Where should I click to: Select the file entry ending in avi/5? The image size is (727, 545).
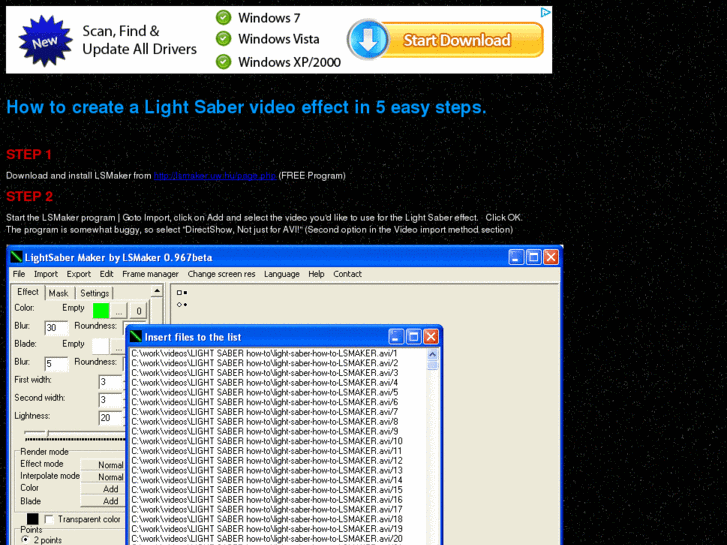[x=264, y=392]
